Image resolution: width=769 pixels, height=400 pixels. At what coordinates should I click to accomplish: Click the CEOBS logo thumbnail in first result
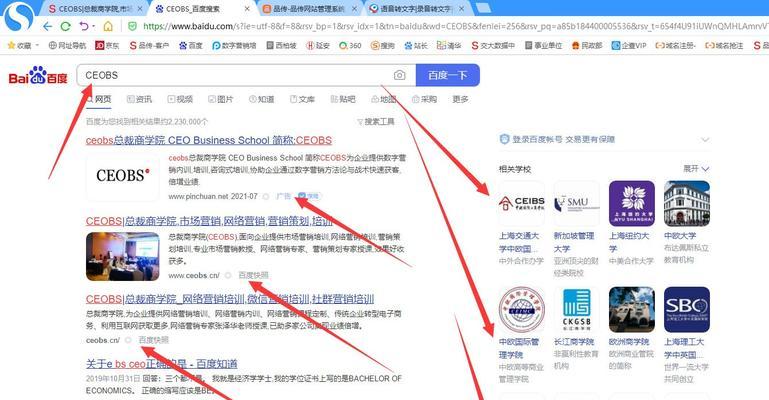coord(123,175)
